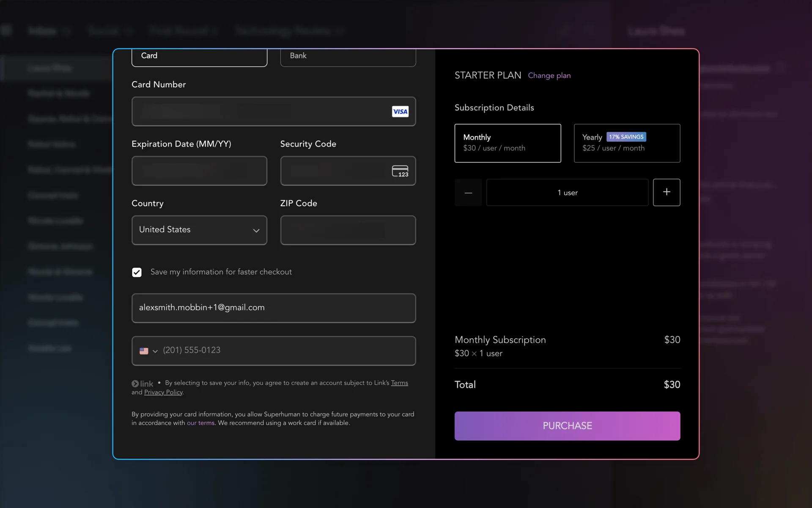Expand the phone country code chevron
This screenshot has height=508, width=812.
point(155,351)
